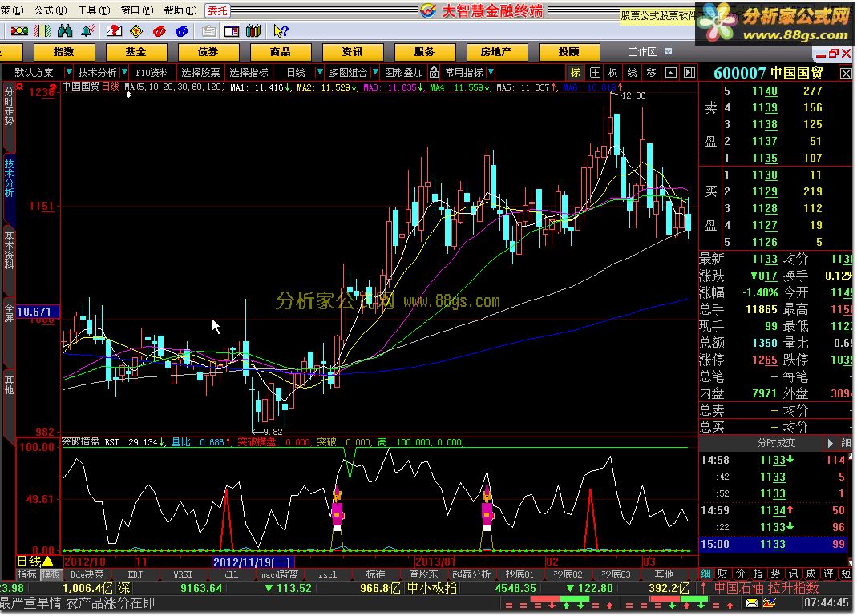857x616 pixels.
Task: Open the binoculars search tool
Action: pyautogui.click(x=64, y=31)
